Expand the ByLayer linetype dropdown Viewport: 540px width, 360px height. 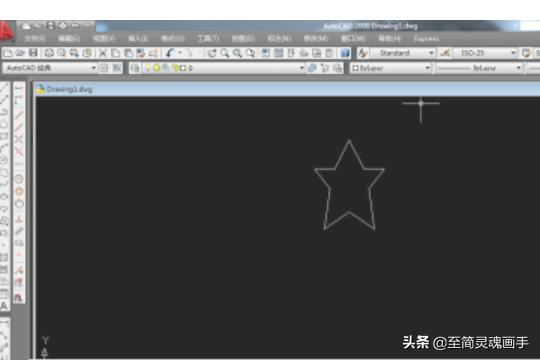tap(519, 68)
